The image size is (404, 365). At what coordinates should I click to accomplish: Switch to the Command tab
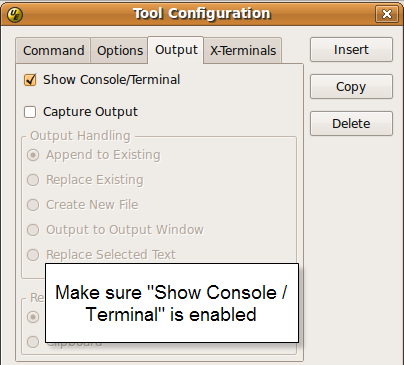pyautogui.click(x=53, y=51)
